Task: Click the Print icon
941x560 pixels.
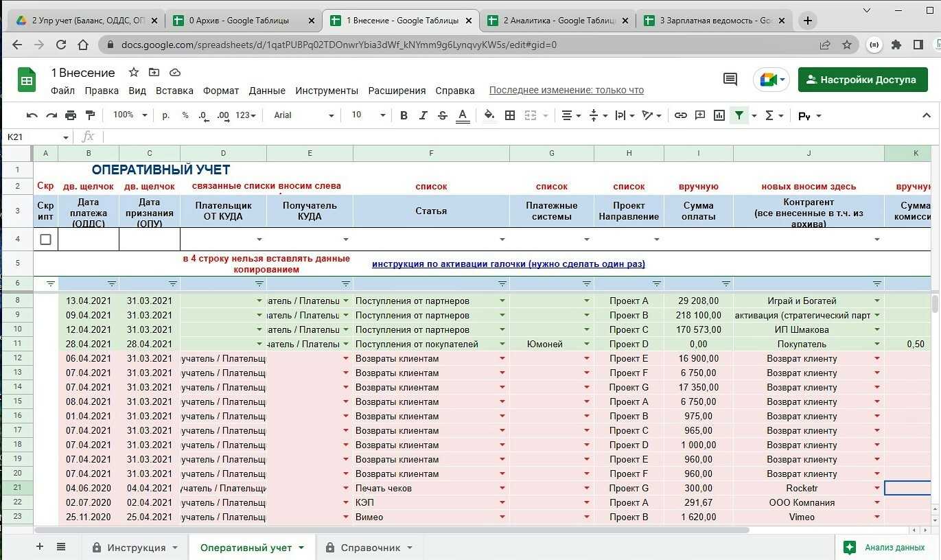Action: click(x=71, y=115)
